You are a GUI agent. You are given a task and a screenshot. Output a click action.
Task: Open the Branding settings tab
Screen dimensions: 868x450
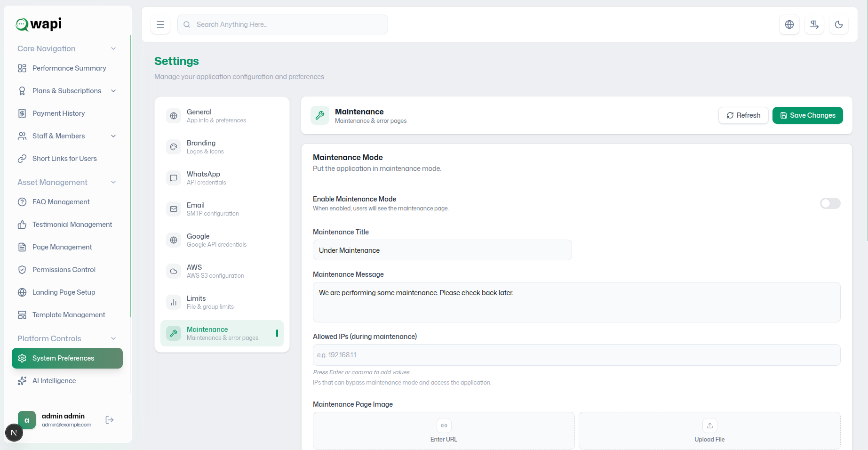(222, 147)
